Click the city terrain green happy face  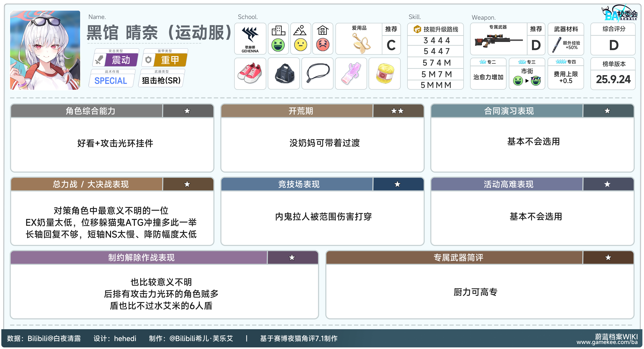(x=278, y=45)
